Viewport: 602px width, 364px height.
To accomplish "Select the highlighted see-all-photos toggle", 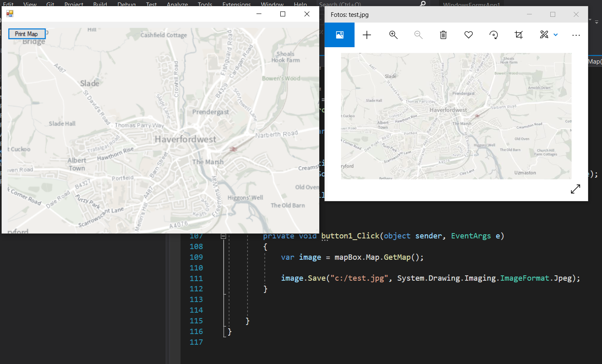I will pyautogui.click(x=339, y=34).
